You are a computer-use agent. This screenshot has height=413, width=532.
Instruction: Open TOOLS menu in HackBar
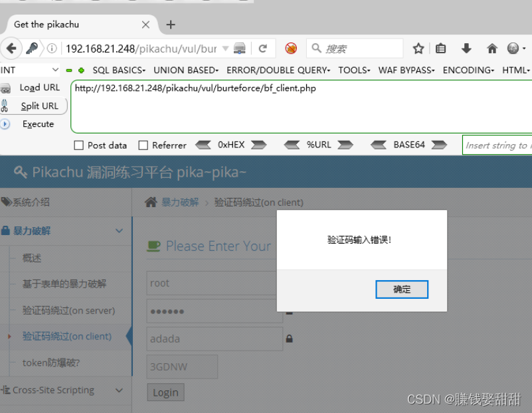(354, 70)
